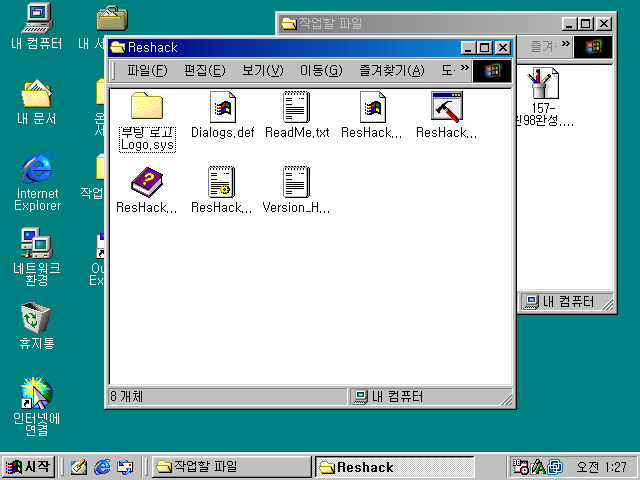The width and height of the screenshot is (640, 480).
Task: Select Internet Explorer desktop icon
Action: click(37, 182)
